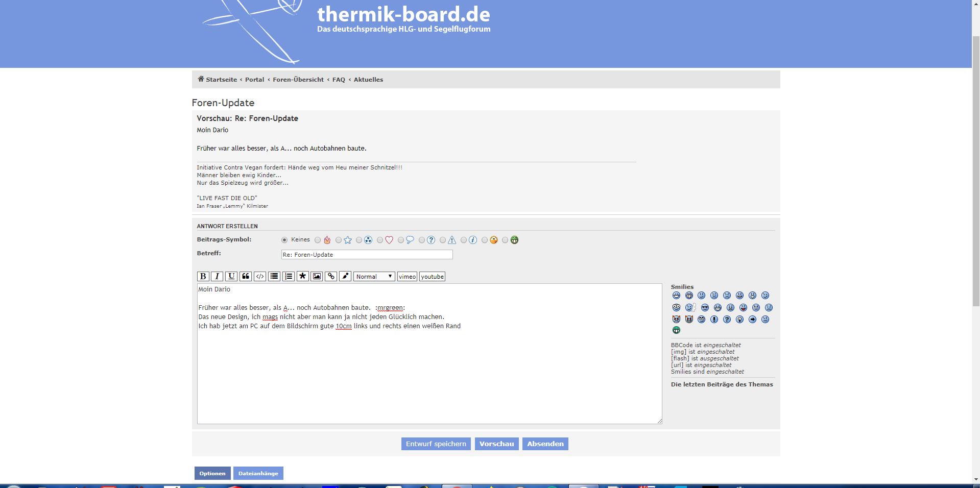Toggle bold text formatting

(203, 276)
